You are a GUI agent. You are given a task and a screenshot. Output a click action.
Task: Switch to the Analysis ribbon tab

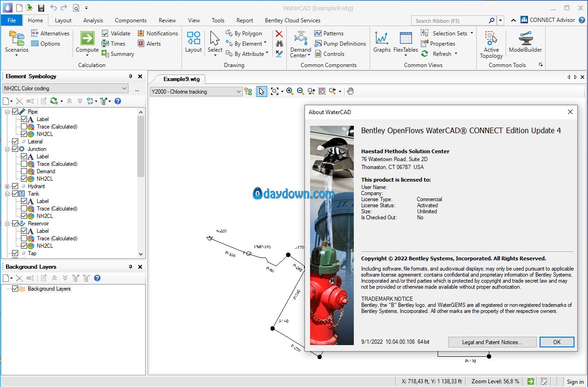(93, 20)
